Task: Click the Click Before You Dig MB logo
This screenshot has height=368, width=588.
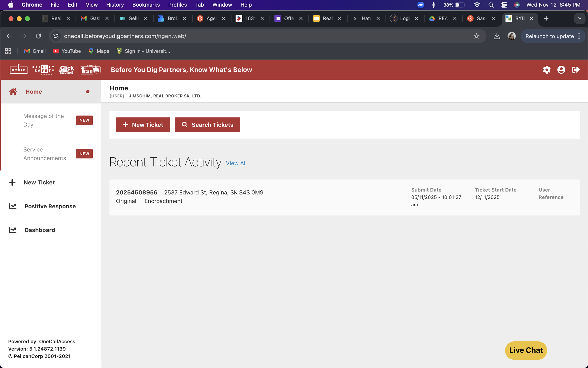Action: (x=66, y=70)
